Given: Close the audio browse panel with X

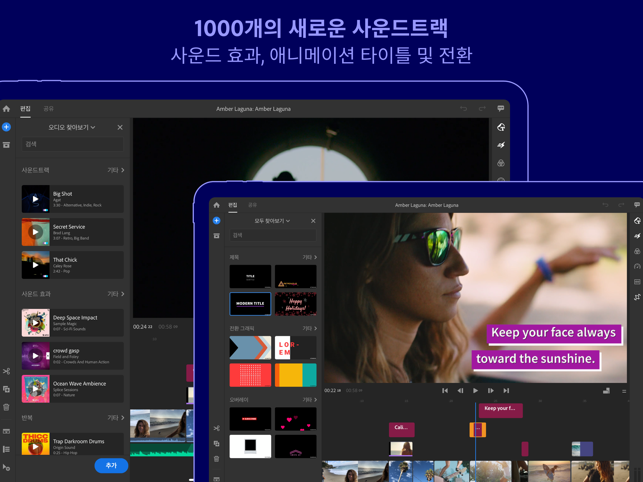Looking at the screenshot, I should [120, 128].
